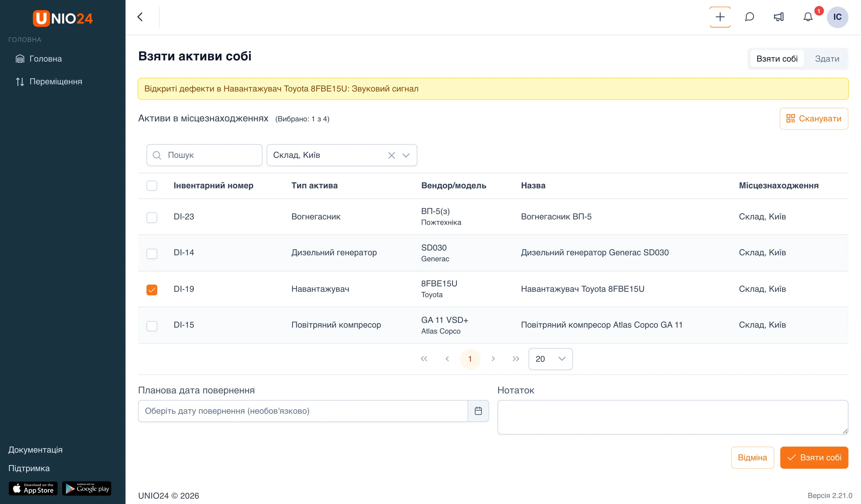
Task: Click the Нотаток text area
Action: [672, 417]
